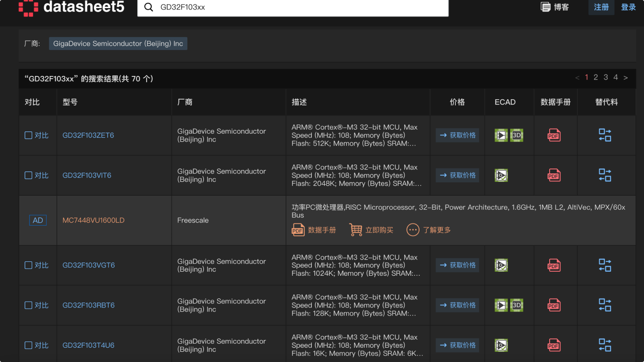Go to previous results page arrow
This screenshot has height=362, width=644.
(577, 78)
